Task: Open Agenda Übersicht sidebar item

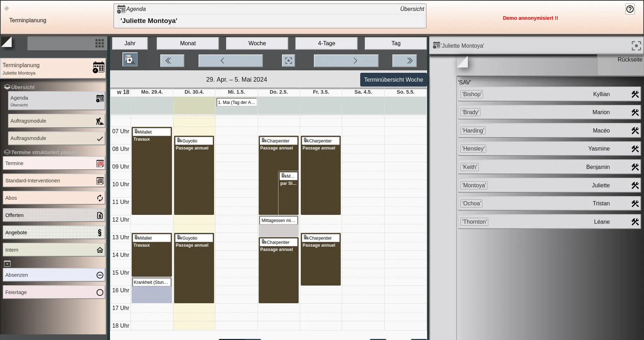Action: 57,101
